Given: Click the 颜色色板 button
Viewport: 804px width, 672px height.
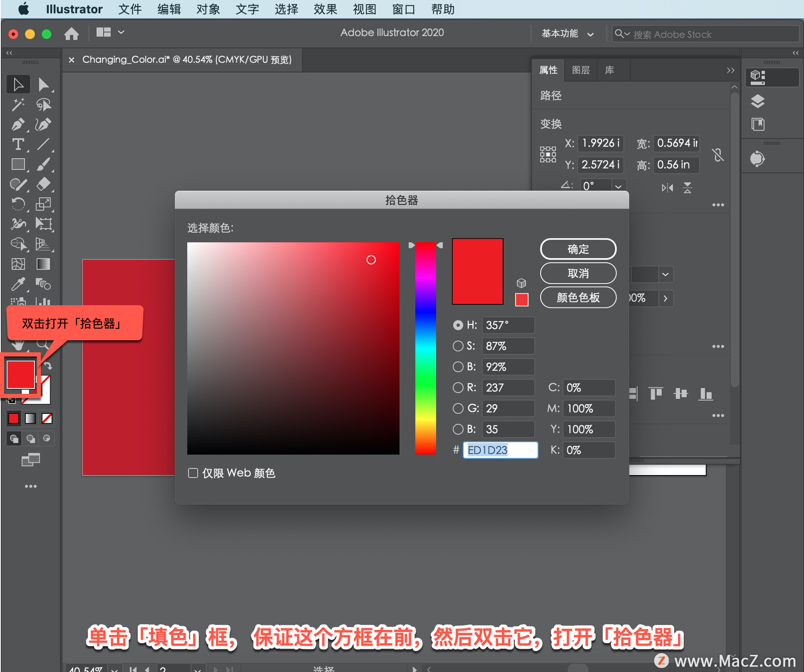Looking at the screenshot, I should pos(578,297).
